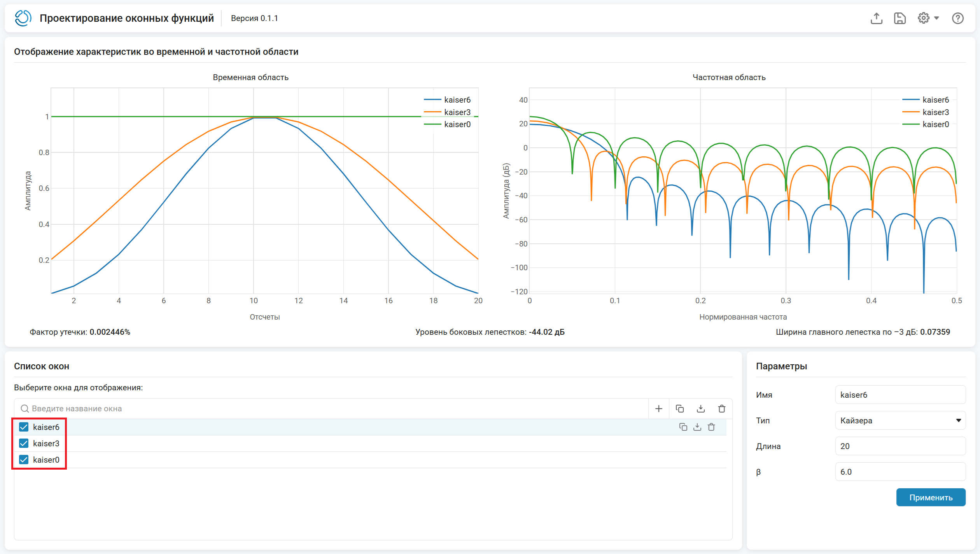Viewport: 980px width, 554px height.
Task: Open the settings gear in header
Action: click(924, 18)
